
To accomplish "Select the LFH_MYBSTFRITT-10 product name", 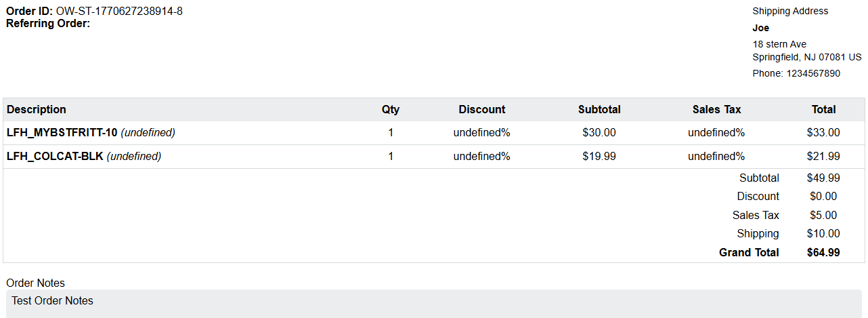I will (62, 133).
